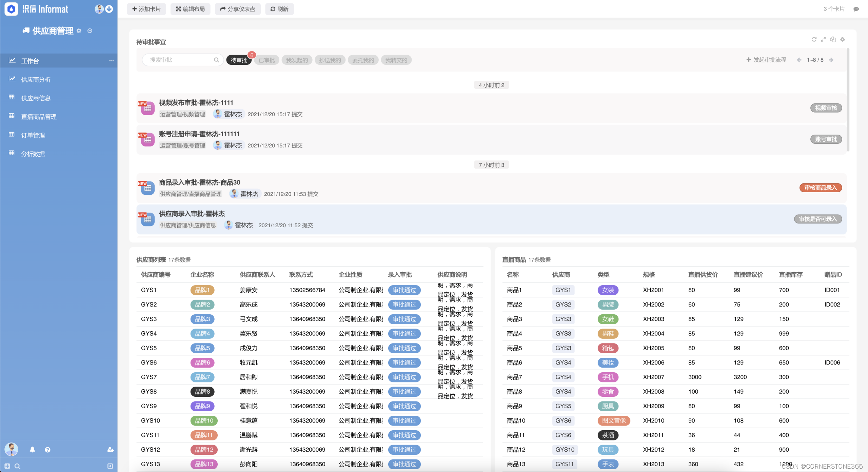Click 发起审批流程 link

[766, 60]
